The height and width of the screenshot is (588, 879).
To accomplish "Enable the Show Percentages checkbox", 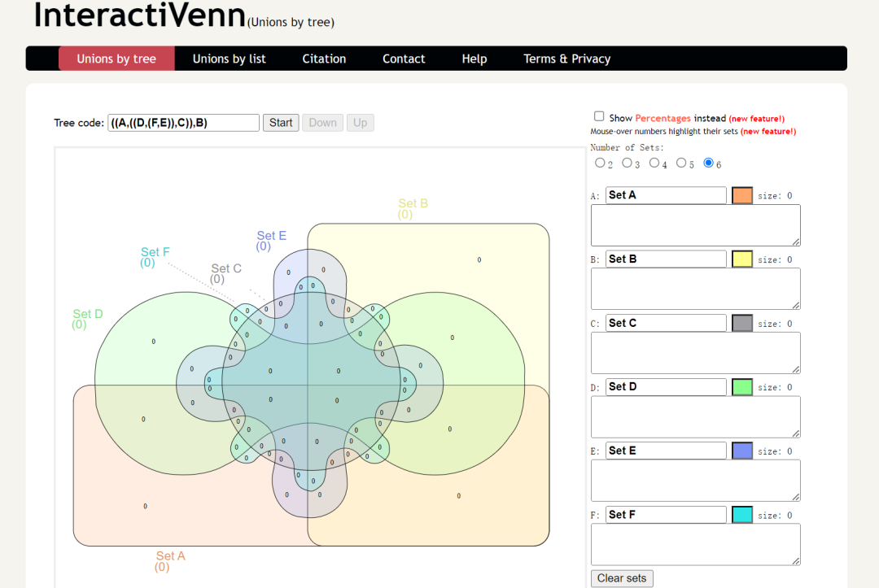I will pos(599,116).
